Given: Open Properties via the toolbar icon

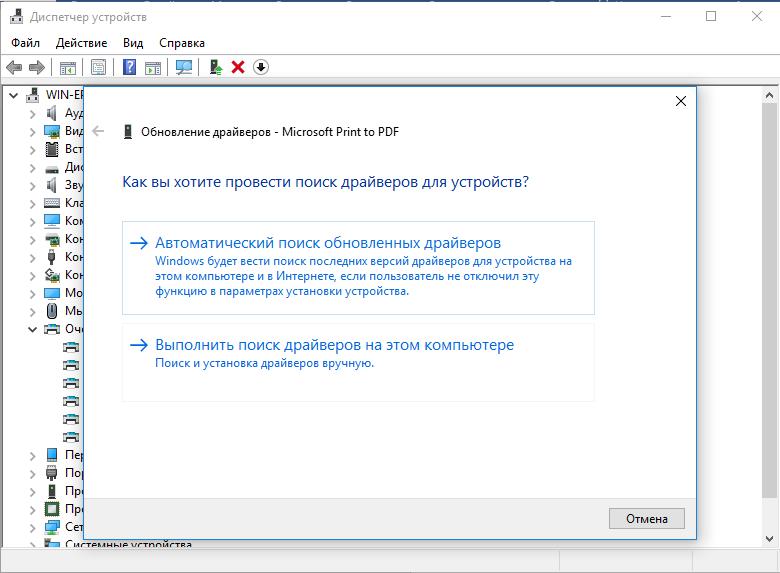Looking at the screenshot, I should coord(98,67).
